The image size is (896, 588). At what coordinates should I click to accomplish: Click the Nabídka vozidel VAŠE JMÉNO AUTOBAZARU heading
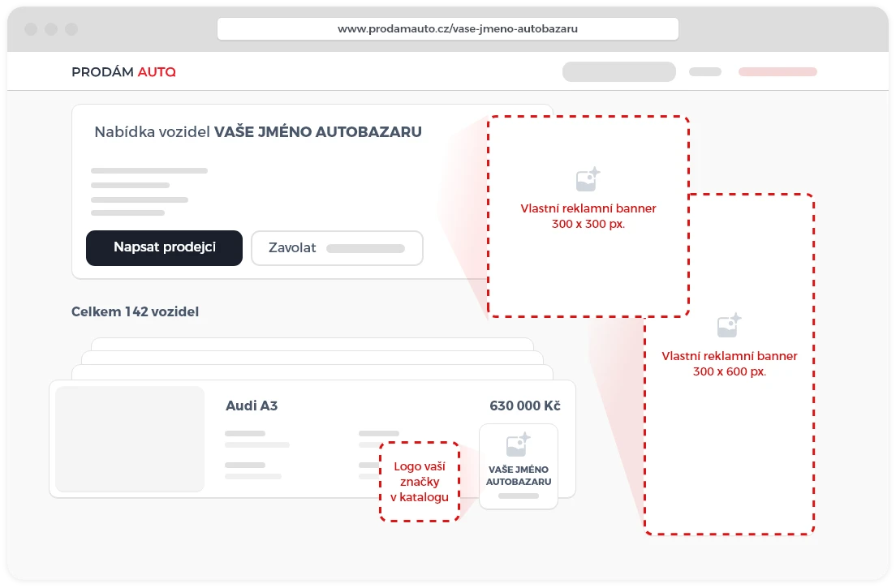[x=258, y=132]
